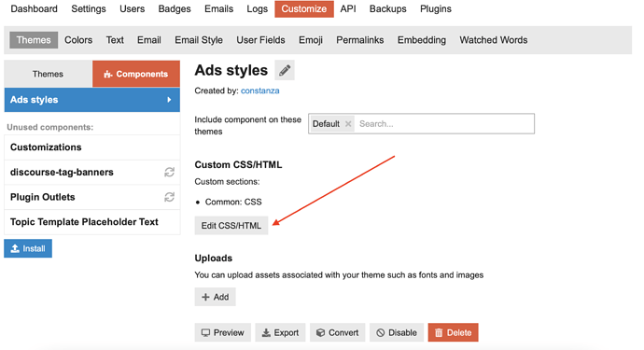
Task: Open the Emails admin section
Action: [219, 8]
